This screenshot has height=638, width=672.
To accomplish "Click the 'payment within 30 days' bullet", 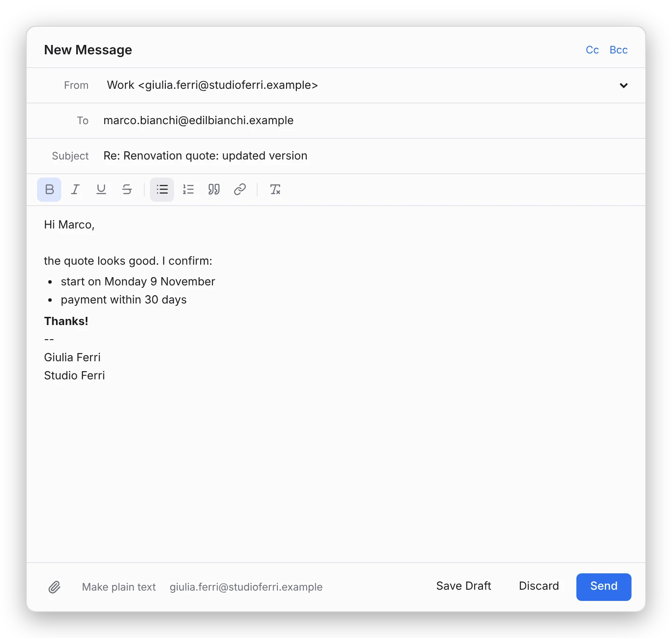I will (x=124, y=300).
